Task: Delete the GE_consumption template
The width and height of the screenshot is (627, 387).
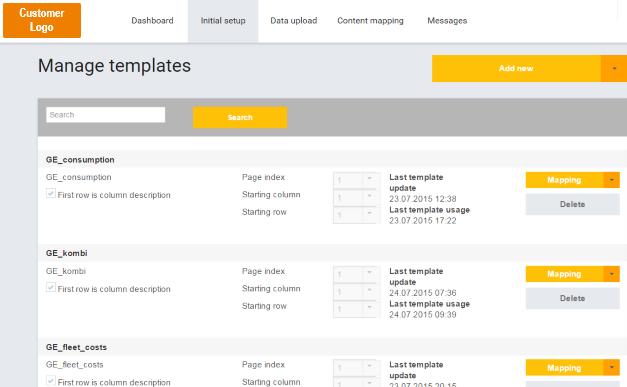Action: click(573, 204)
